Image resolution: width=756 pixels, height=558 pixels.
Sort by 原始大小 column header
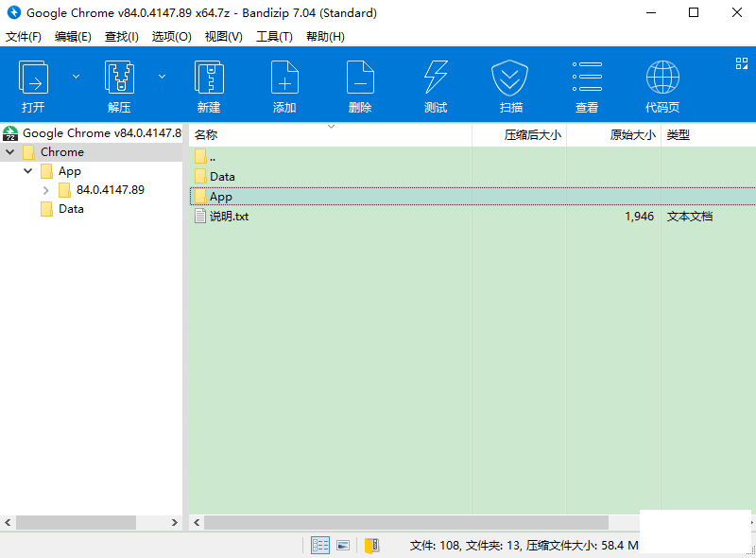coord(613,134)
